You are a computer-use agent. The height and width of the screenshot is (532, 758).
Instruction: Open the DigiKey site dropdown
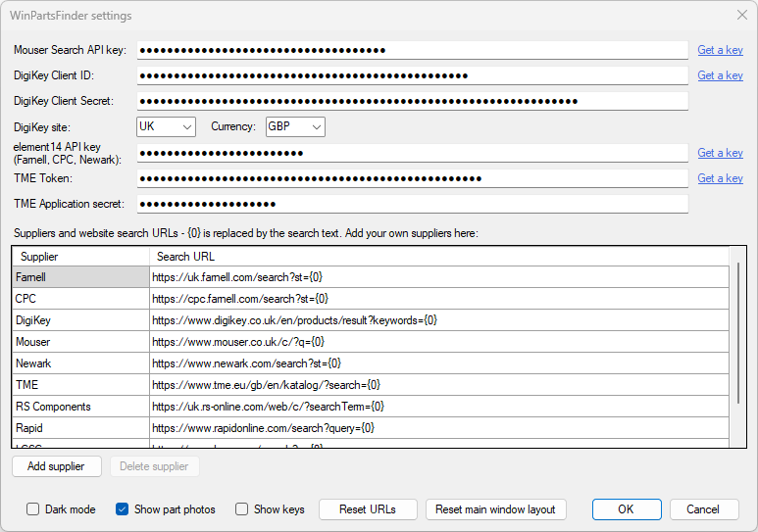coord(166,126)
